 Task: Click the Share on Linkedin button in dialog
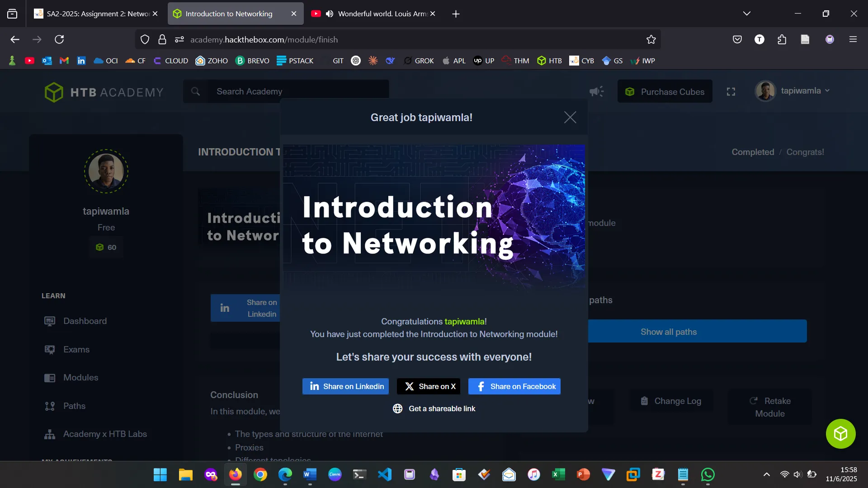click(346, 386)
